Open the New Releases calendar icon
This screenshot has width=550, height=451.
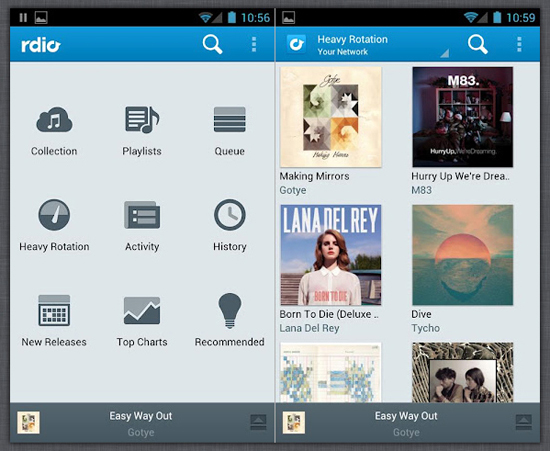[54, 310]
